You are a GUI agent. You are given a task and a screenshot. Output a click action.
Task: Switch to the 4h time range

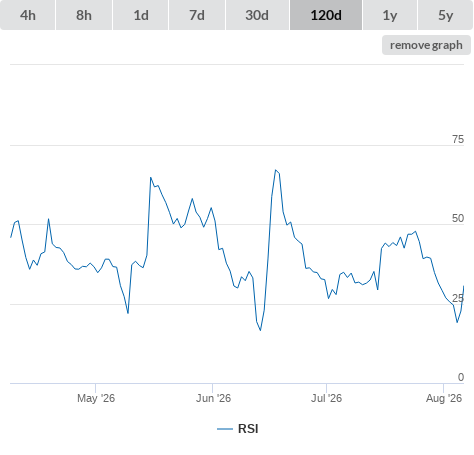coord(28,15)
